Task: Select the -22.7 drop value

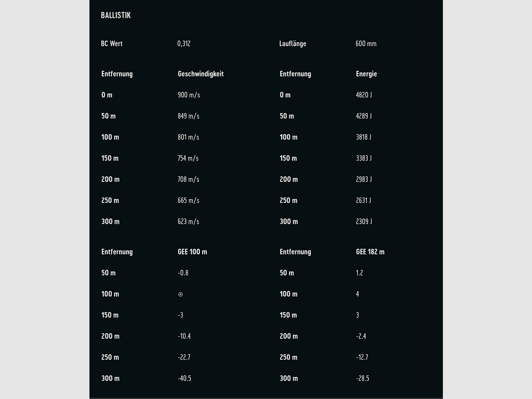Action: pos(184,357)
